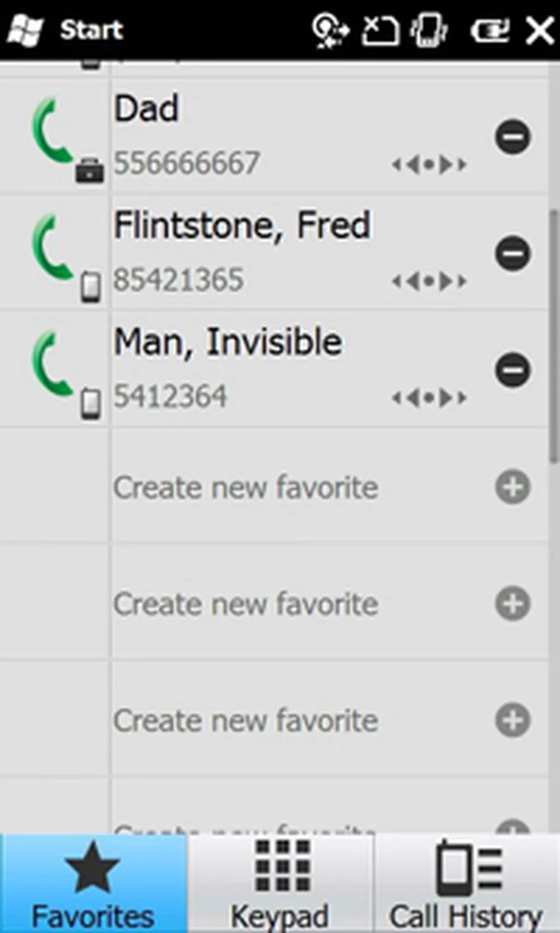The width and height of the screenshot is (560, 933).
Task: Add favorite using second plus icon
Action: tap(512, 604)
